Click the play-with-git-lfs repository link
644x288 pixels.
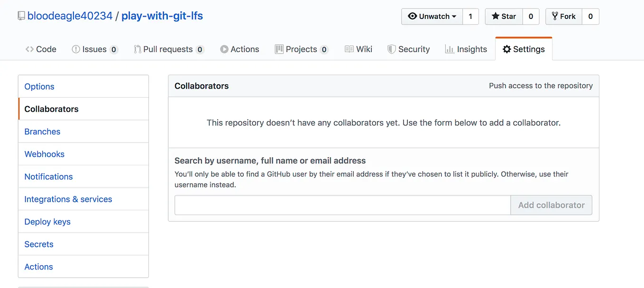(162, 16)
